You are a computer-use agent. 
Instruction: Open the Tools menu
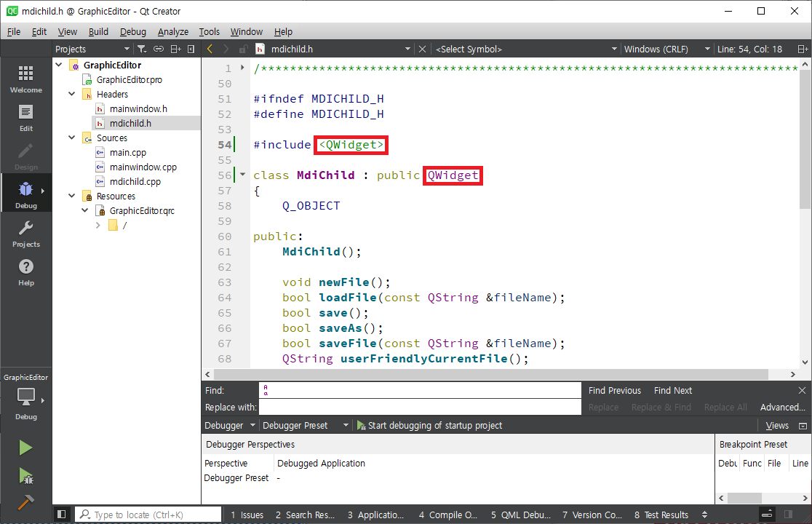[x=210, y=31]
